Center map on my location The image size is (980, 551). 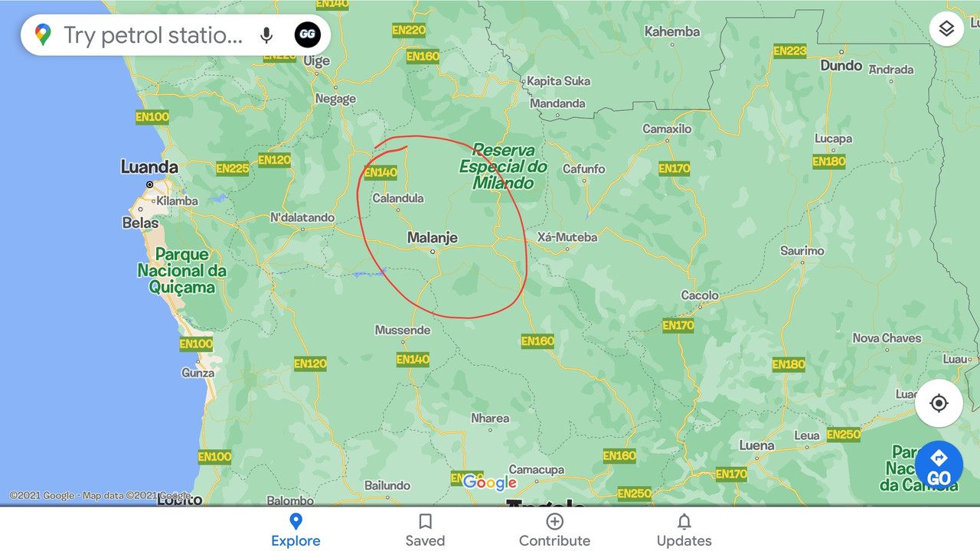[x=939, y=403]
